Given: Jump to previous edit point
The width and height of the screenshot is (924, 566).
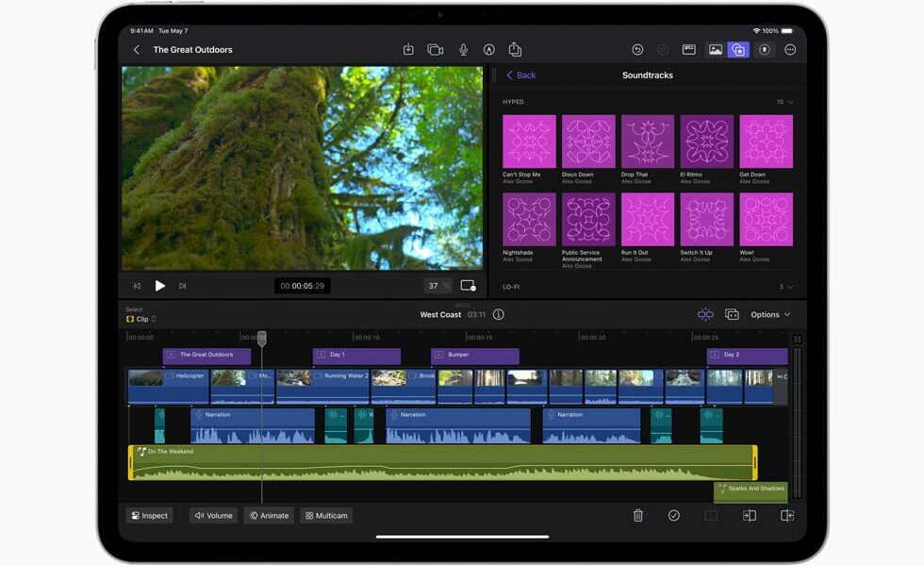Looking at the screenshot, I should [137, 286].
